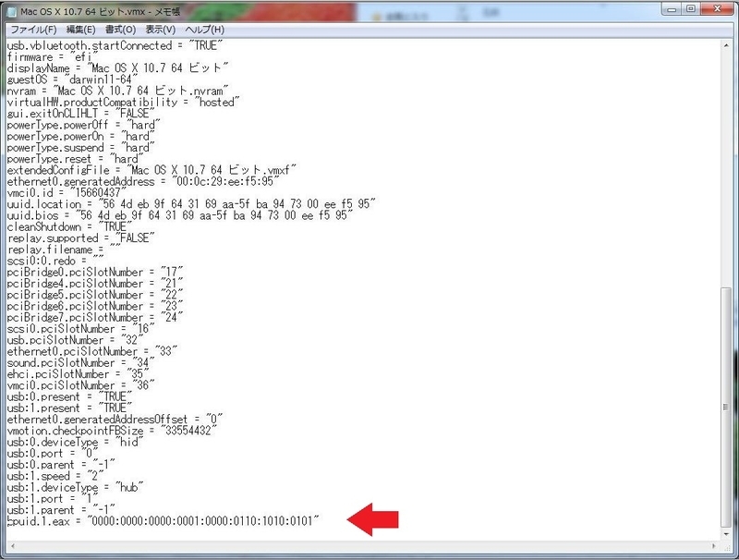Click the uuid.bios line
Image resolution: width=739 pixels, height=560 pixels.
pyautogui.click(x=180, y=215)
